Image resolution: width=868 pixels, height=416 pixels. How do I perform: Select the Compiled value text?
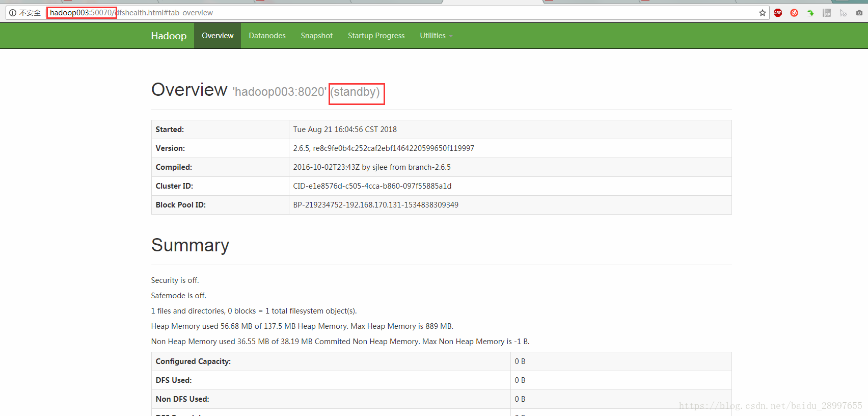pos(372,167)
